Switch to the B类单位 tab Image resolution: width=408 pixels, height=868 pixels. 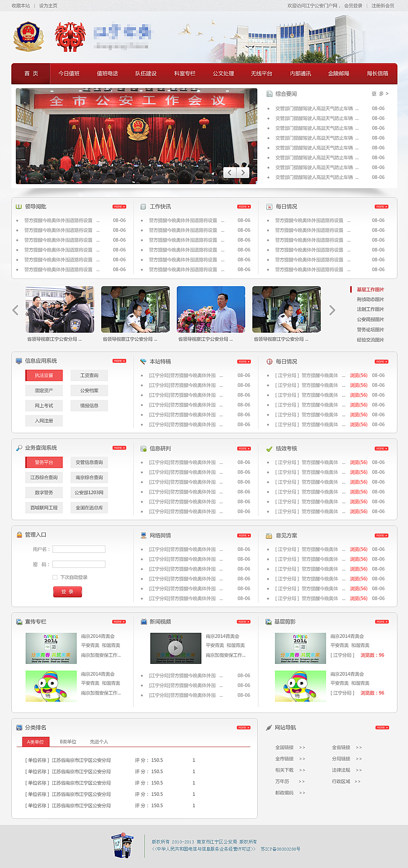point(68,742)
